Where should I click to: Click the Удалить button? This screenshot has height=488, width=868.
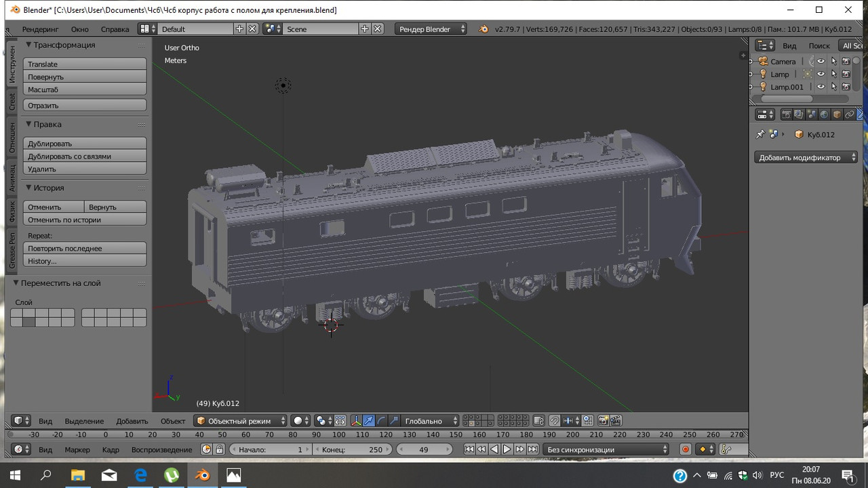point(85,169)
